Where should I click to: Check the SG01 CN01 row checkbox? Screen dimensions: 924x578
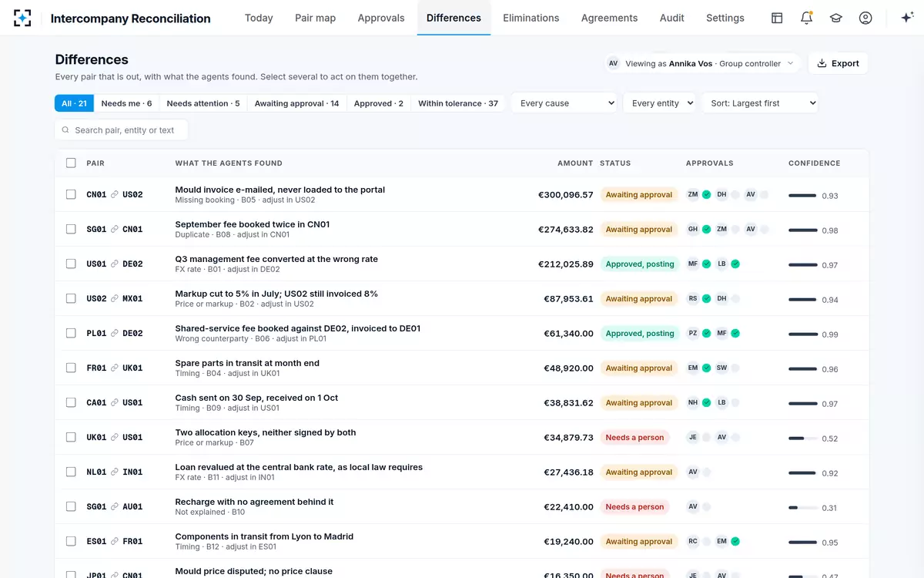[x=71, y=229]
